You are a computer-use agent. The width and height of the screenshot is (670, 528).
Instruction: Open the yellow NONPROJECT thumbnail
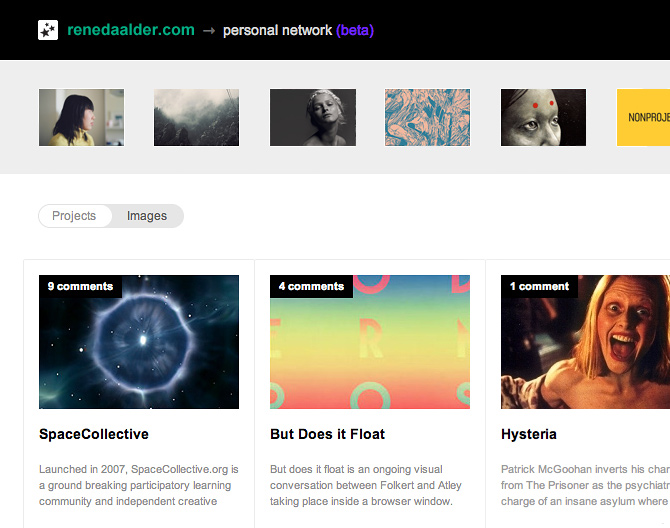coord(643,117)
